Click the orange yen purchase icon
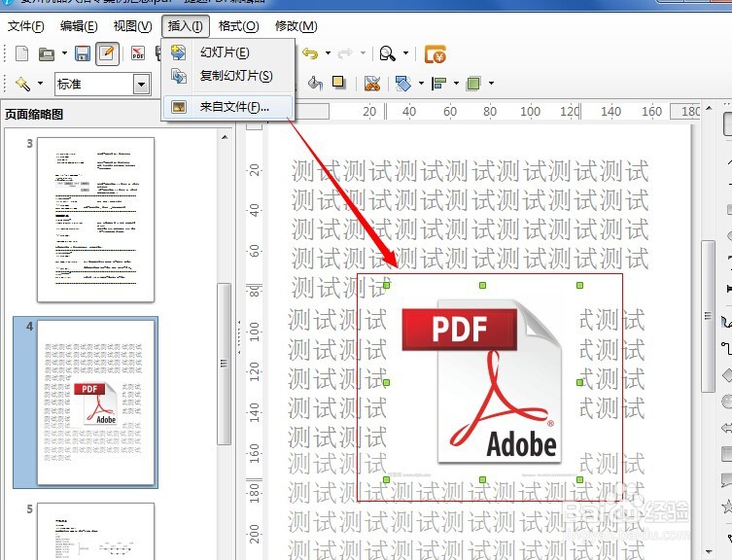732x560 pixels. (x=436, y=54)
